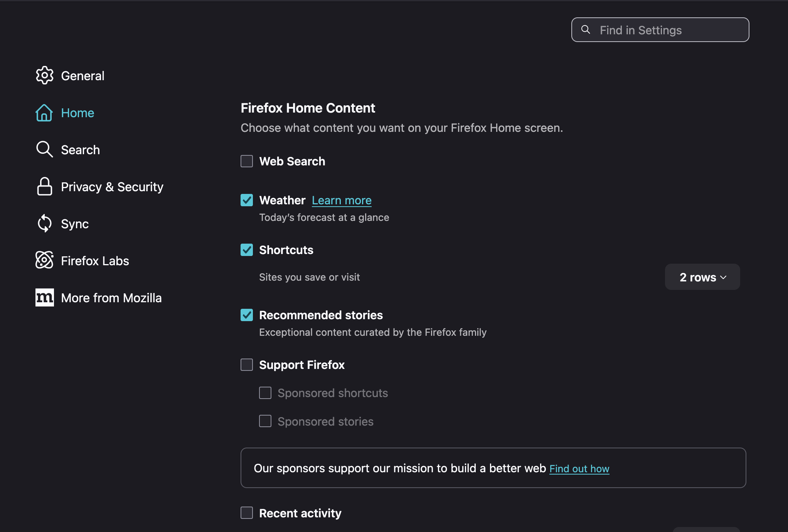
Task: Click the Mozilla 'm' logo icon
Action: click(44, 297)
